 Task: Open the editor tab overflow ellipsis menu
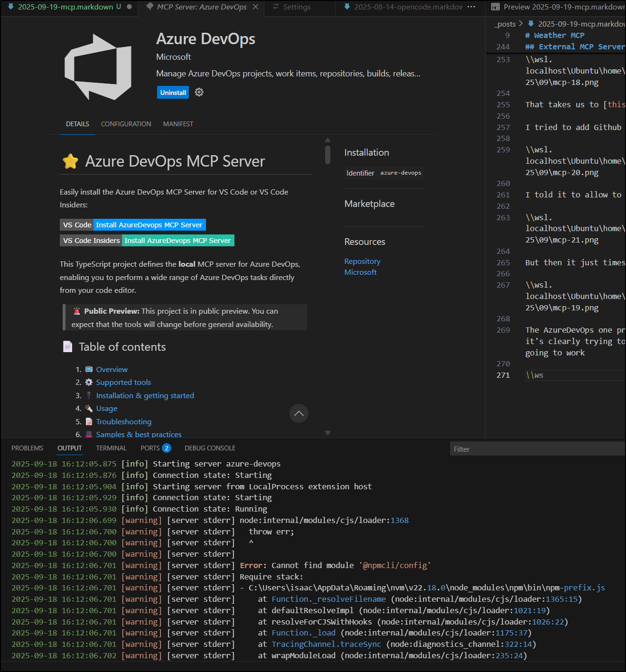click(x=471, y=7)
